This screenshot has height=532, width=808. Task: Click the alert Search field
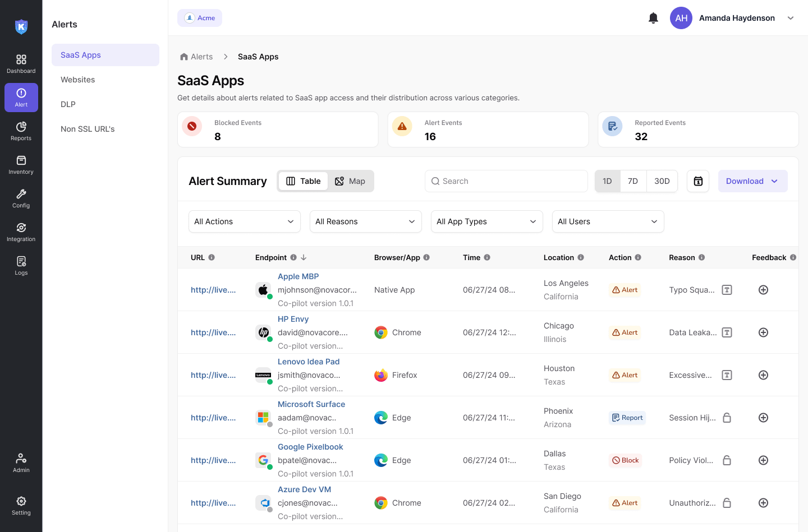point(506,181)
